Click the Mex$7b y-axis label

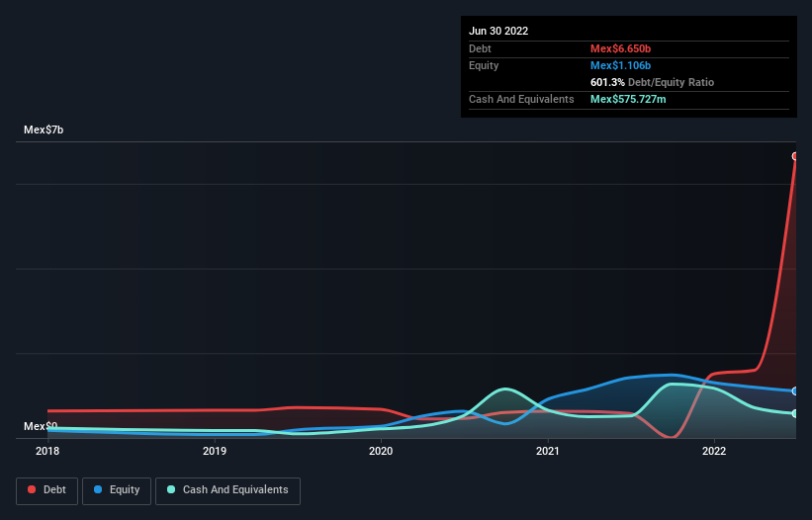pos(44,130)
